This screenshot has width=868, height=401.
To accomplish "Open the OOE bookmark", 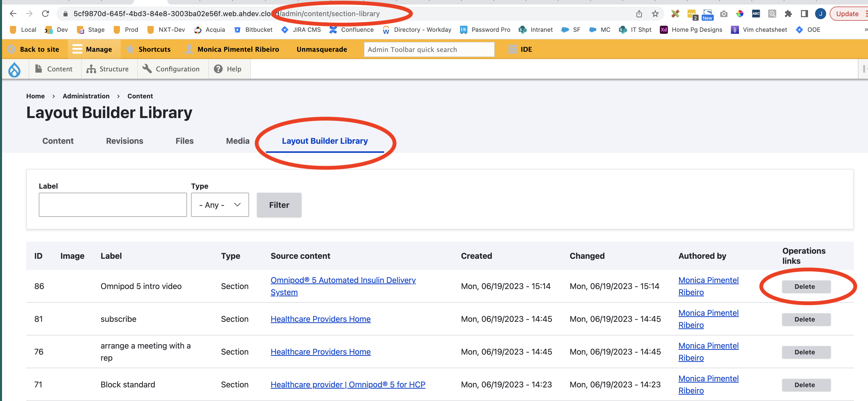I will [x=808, y=30].
